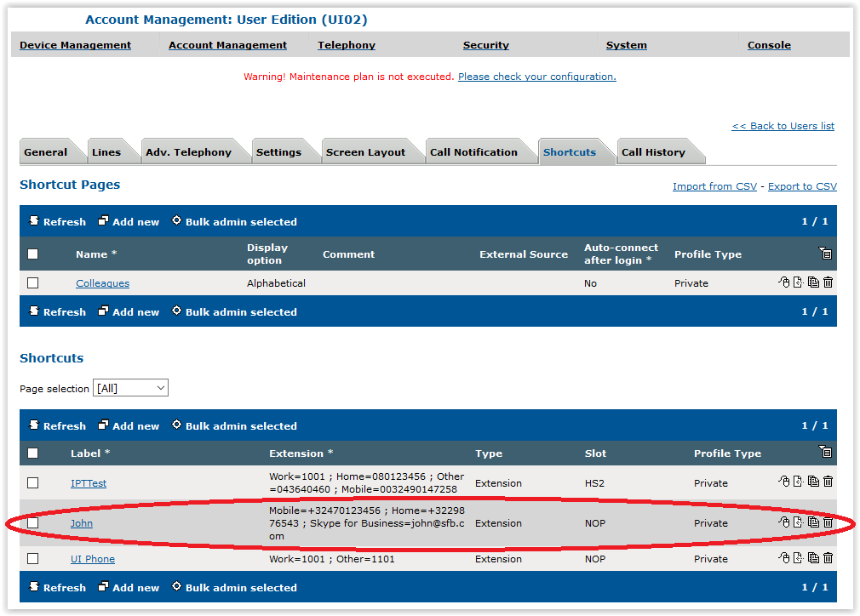Open the 'Please check your configuration' link
The width and height of the screenshot is (860, 616).
tap(537, 77)
